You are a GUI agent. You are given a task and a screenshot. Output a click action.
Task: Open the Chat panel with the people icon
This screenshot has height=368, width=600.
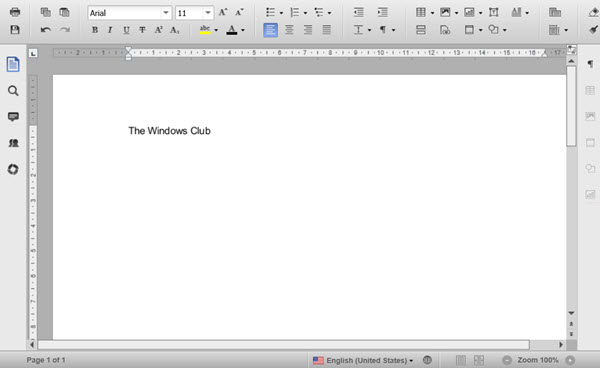[13, 143]
